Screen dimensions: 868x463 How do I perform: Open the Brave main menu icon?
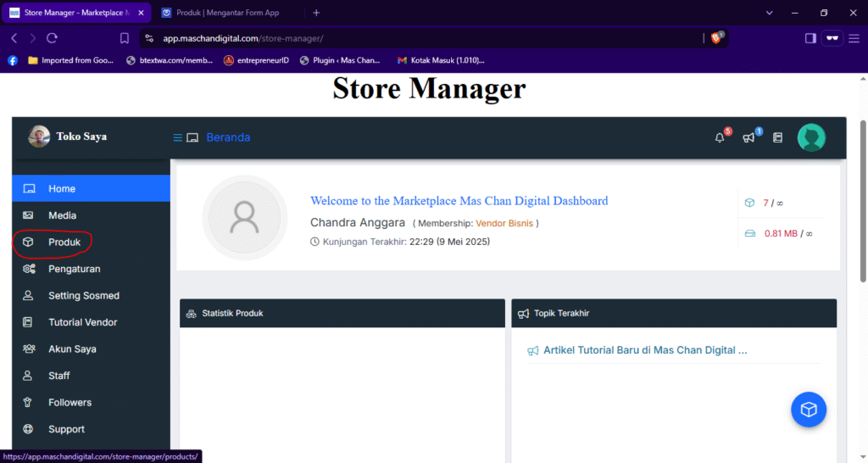click(854, 38)
